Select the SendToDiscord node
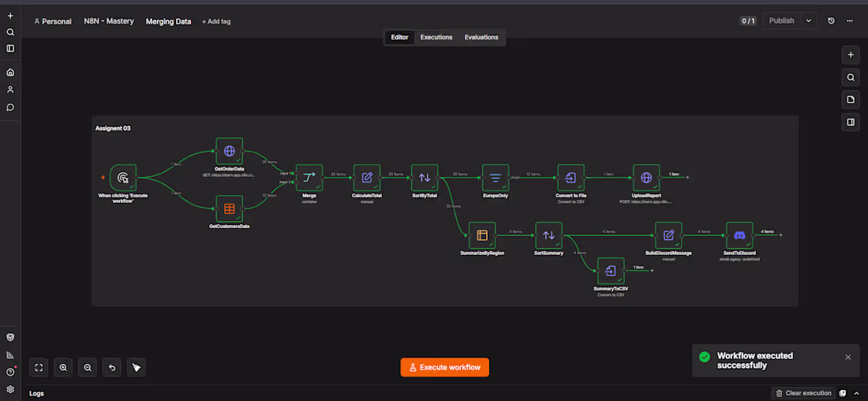The height and width of the screenshot is (401, 868). tap(739, 235)
